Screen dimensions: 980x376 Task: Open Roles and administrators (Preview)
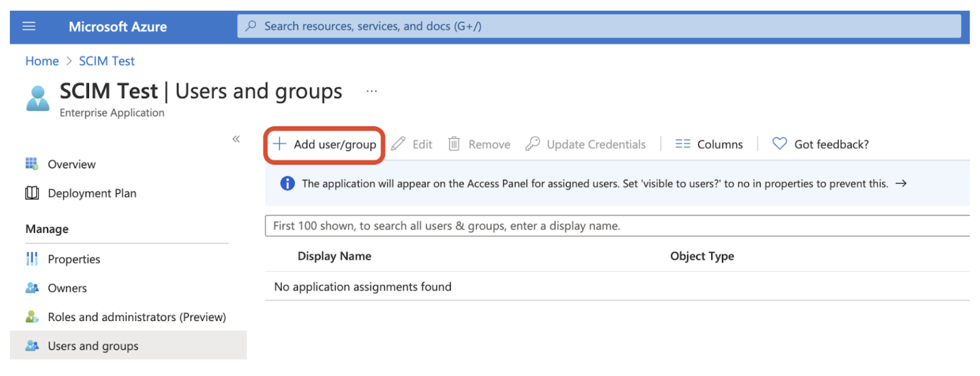click(x=137, y=317)
